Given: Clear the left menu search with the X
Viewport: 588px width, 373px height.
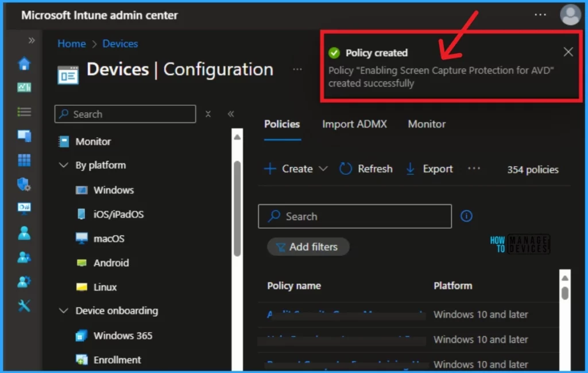Looking at the screenshot, I should pos(208,114).
